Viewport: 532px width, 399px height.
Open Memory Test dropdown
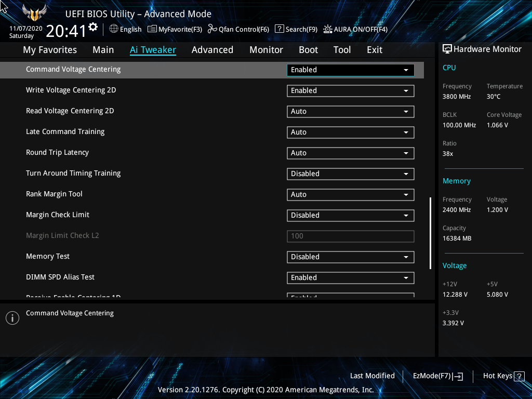(x=351, y=257)
